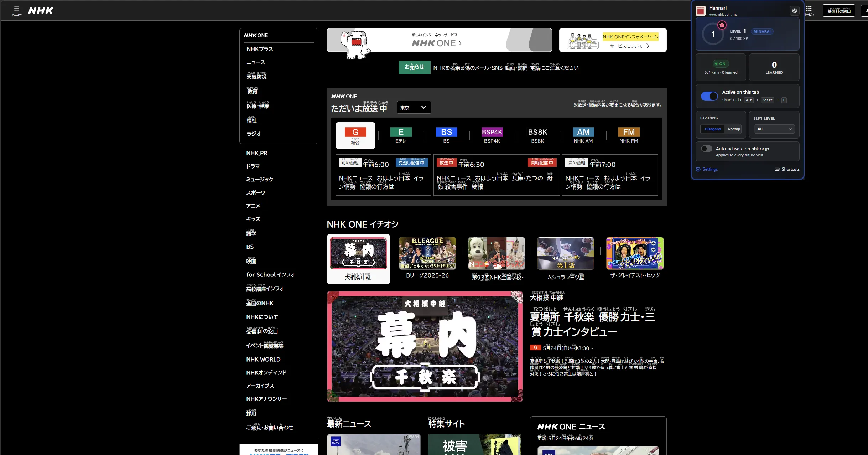Click the Domo mascot on NHK ONE banner

tap(355, 45)
